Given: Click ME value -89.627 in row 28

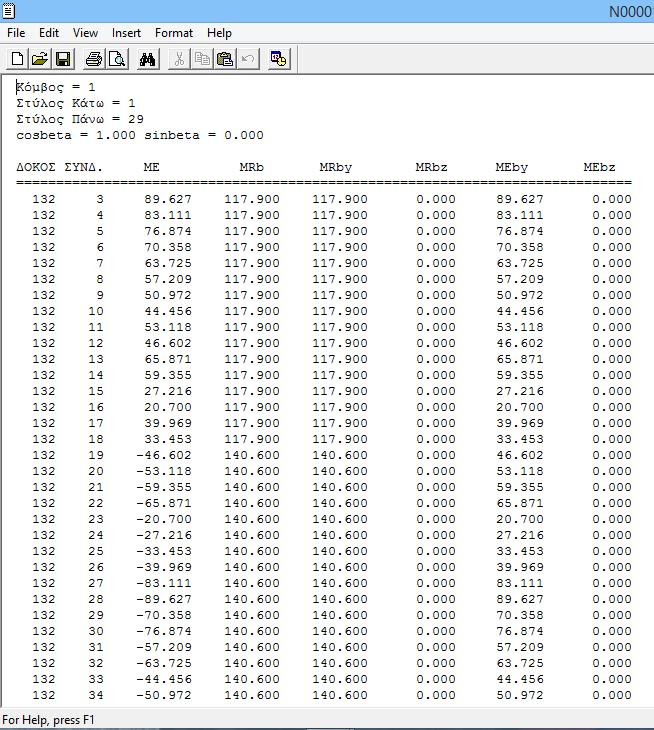Looking at the screenshot, I should [x=164, y=599].
